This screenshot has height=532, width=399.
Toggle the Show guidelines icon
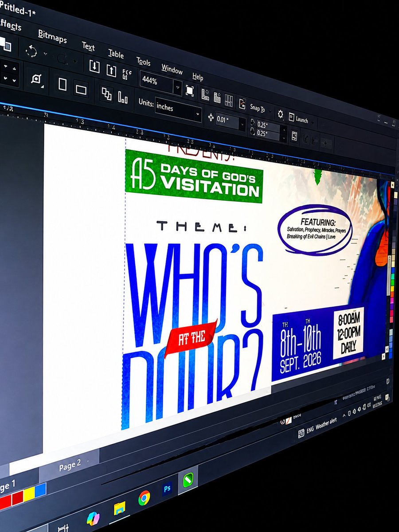[229, 101]
